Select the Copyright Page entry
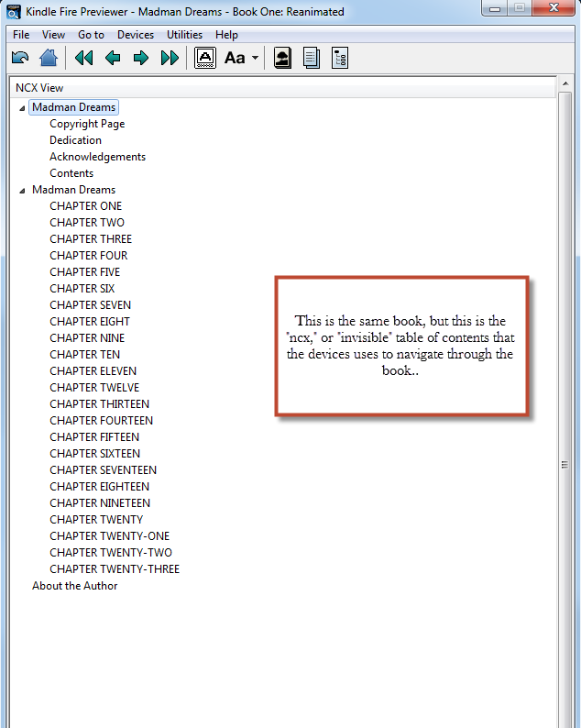This screenshot has width=581, height=728. (x=87, y=124)
